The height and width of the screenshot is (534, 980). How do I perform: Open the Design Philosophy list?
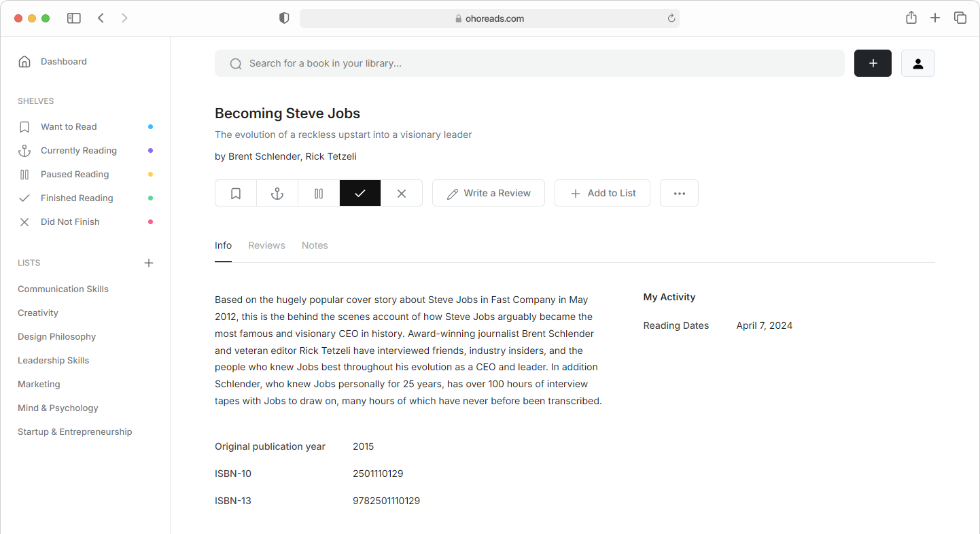point(56,337)
